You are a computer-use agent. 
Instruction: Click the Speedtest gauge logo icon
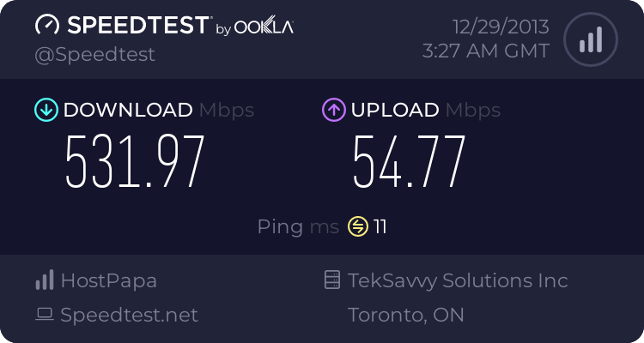coord(47,26)
